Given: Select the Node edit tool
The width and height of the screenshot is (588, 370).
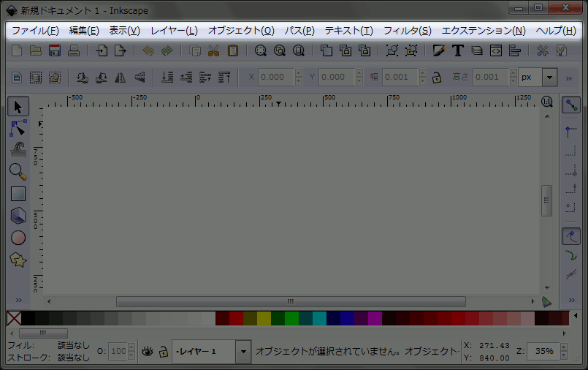Looking at the screenshot, I should [x=18, y=128].
